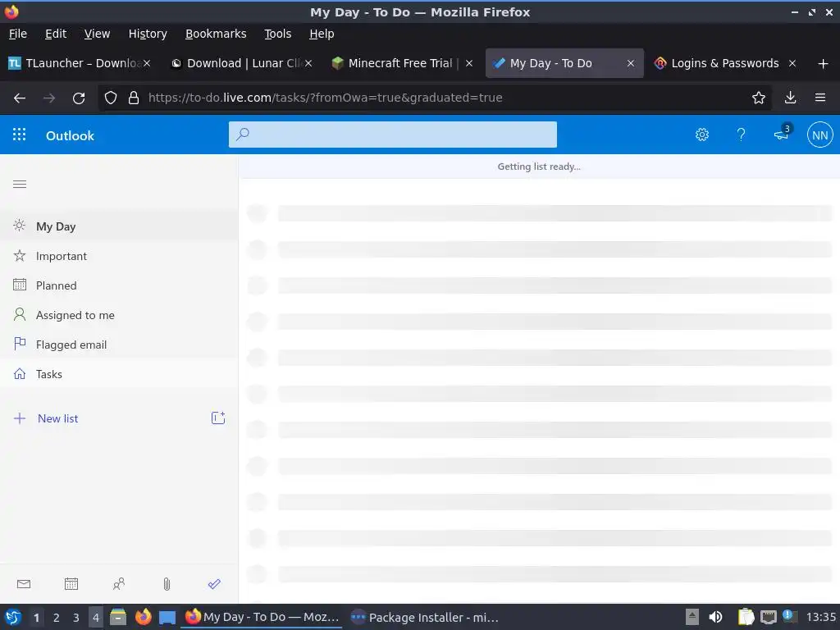This screenshot has width=840, height=630.
Task: Bookmark this page with star icon
Action: click(758, 98)
